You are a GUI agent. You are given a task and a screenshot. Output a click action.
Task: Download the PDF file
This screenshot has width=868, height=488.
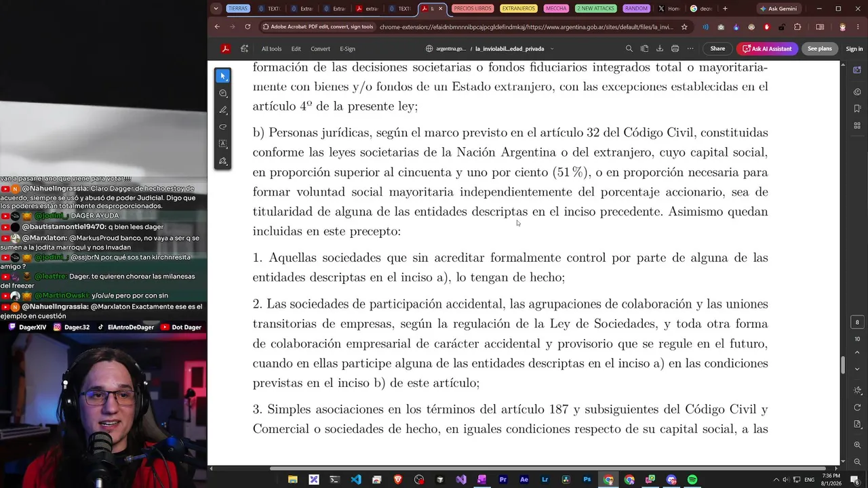coord(660,49)
